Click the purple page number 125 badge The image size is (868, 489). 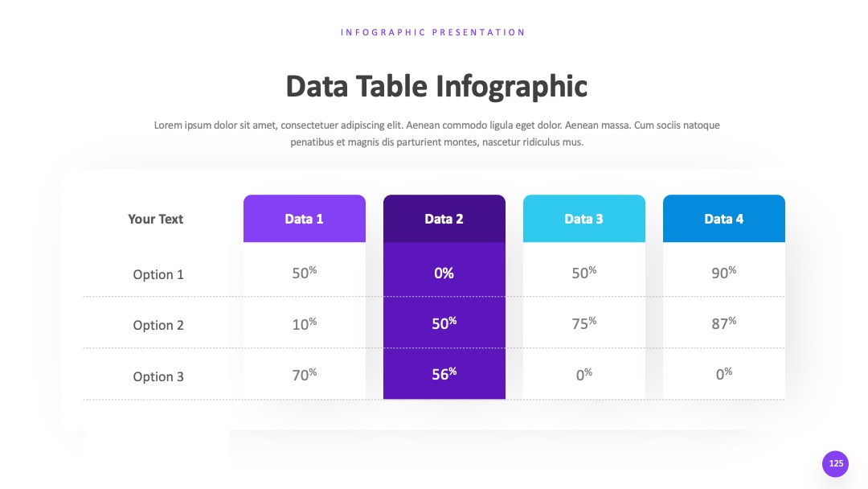[835, 463]
